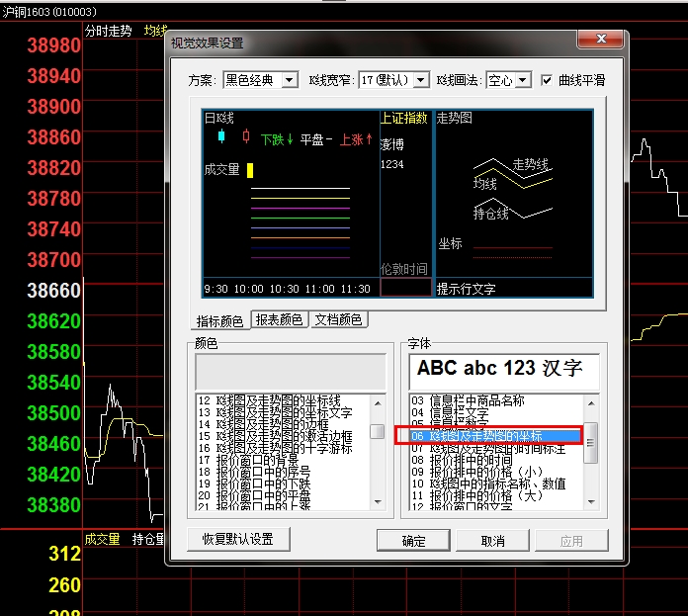Click the cyan candlestick icon in preview
Viewport: 688px width, 616px height.
pyautogui.click(x=220, y=136)
